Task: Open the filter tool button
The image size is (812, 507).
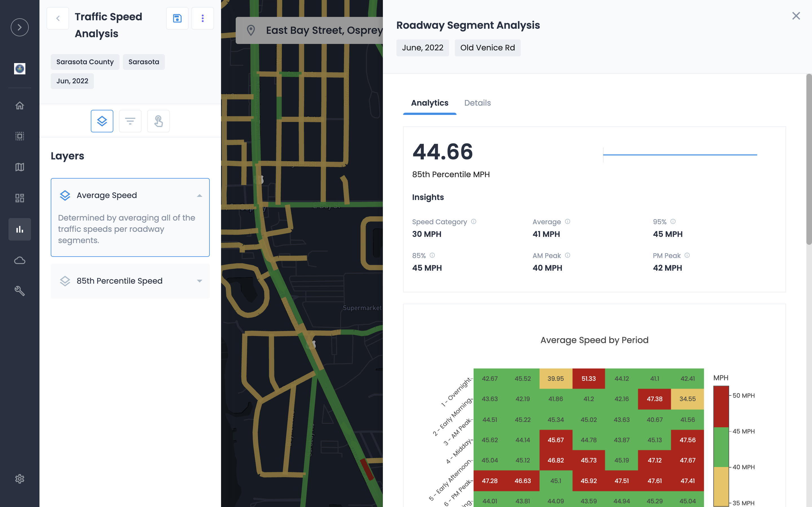Action: 130,121
